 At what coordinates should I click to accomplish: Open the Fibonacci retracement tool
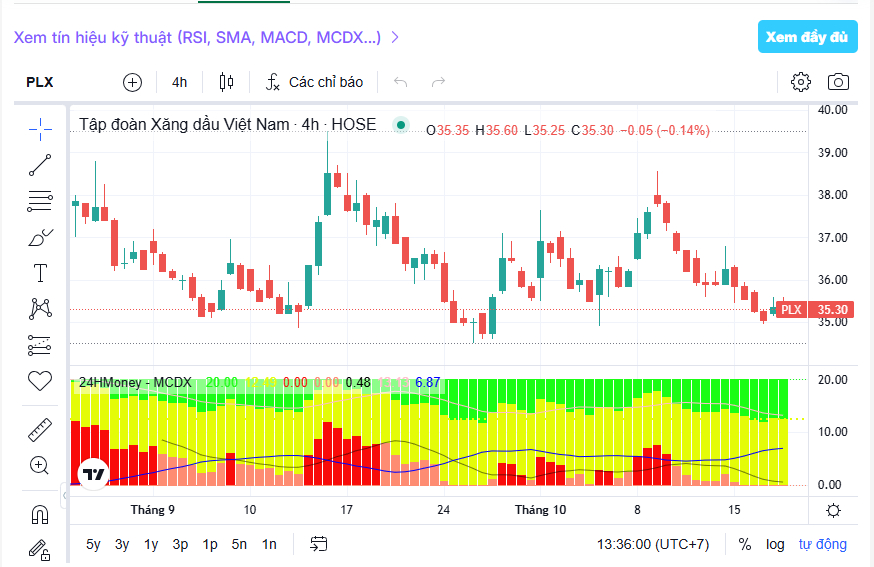tap(40, 201)
